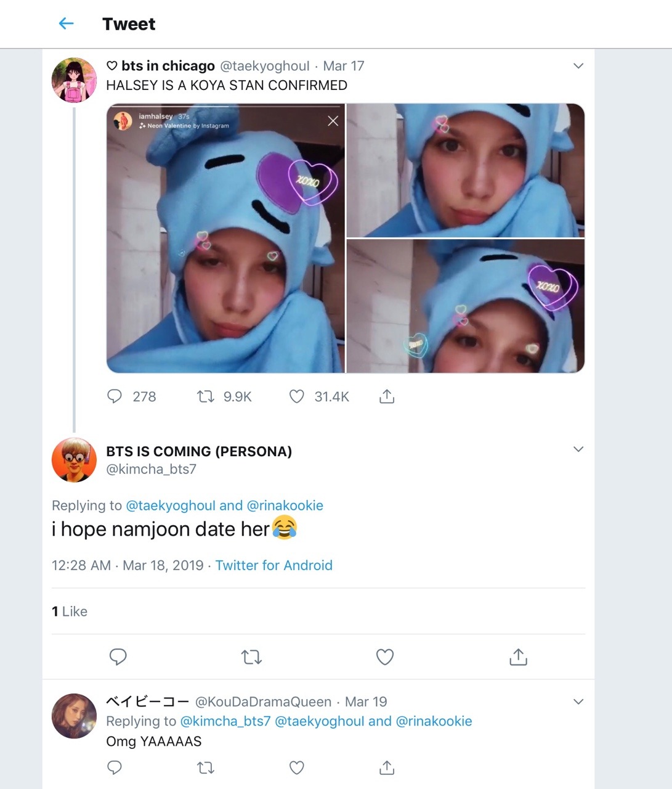This screenshot has width=672, height=789.
Task: Open the @rinakookie mention in the kimcha_bts7 tweet
Action: [285, 505]
